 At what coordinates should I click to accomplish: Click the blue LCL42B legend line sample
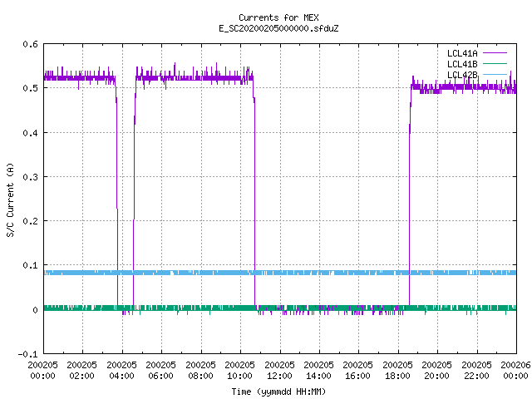pos(495,74)
